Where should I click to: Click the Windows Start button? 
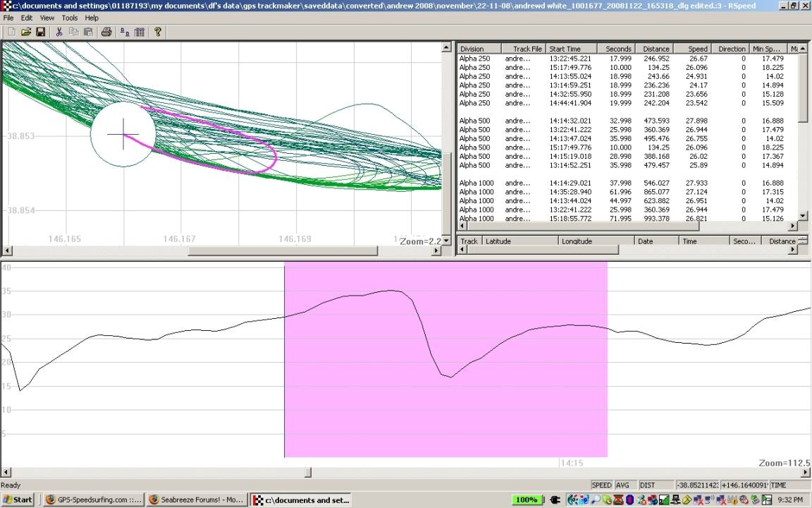tap(18, 500)
